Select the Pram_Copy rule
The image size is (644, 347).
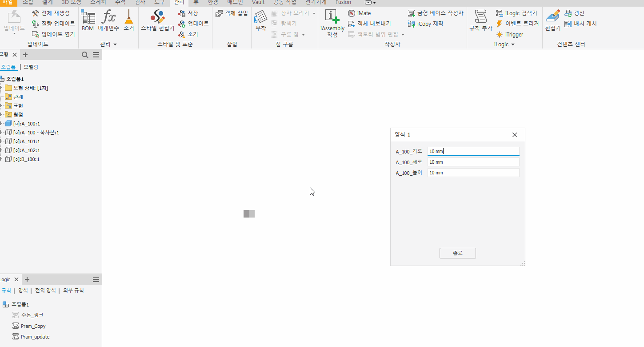33,326
